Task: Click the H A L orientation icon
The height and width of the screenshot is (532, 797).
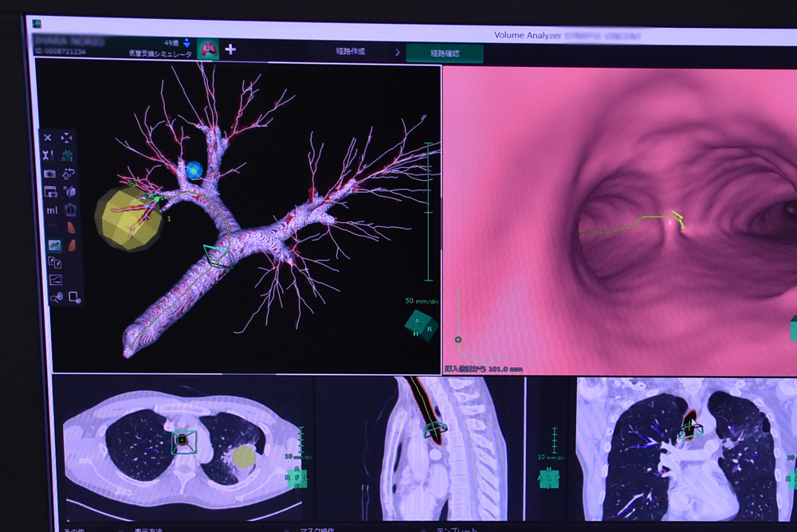Action: pos(68,155)
